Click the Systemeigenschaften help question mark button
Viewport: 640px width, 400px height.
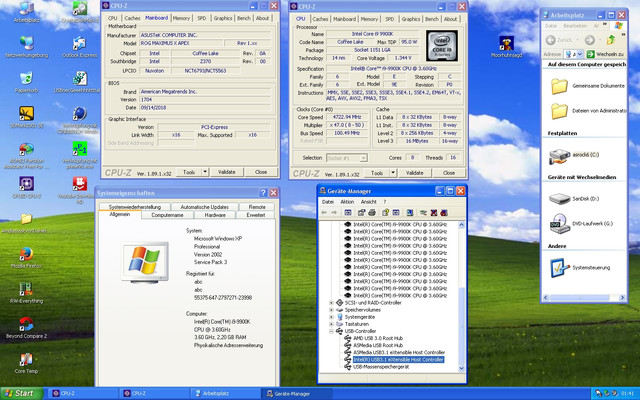[x=263, y=193]
